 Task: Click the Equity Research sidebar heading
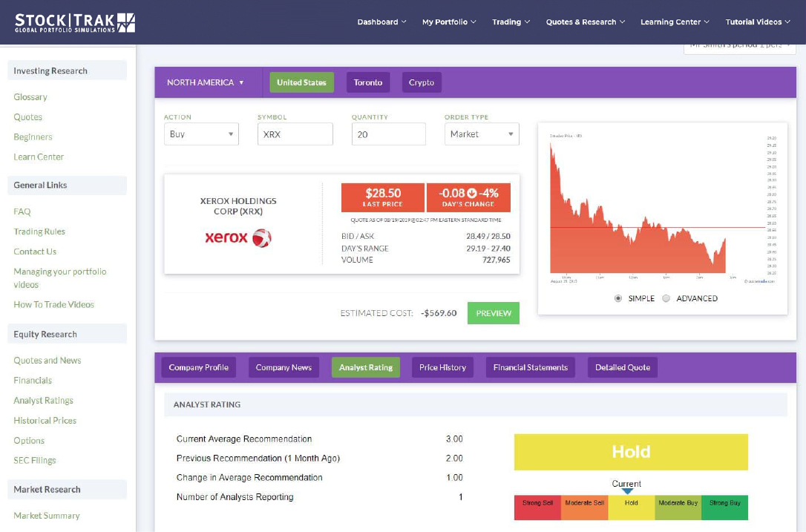click(x=68, y=334)
